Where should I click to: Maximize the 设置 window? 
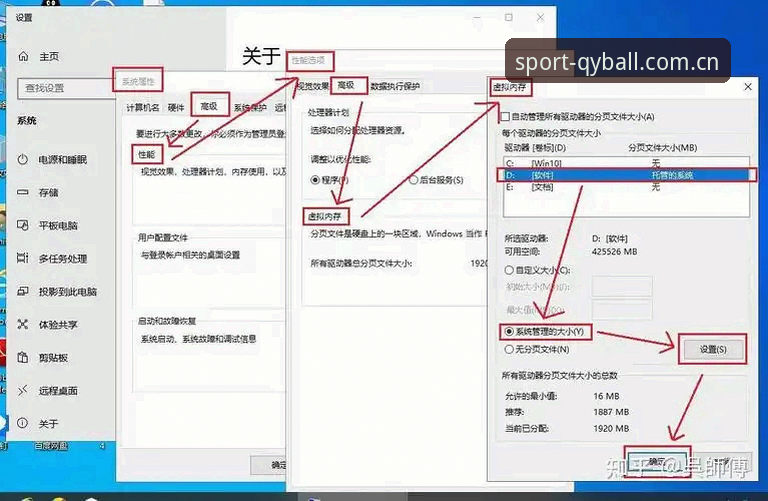508,18
